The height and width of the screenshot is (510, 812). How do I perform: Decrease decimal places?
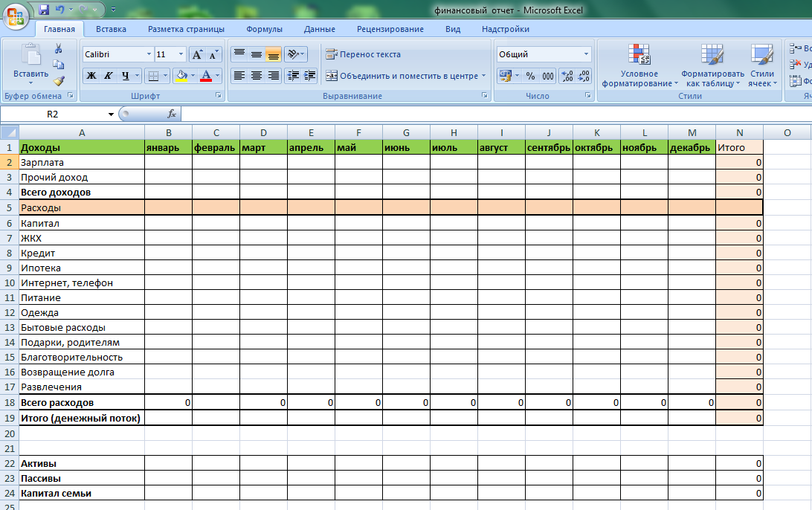coord(584,76)
